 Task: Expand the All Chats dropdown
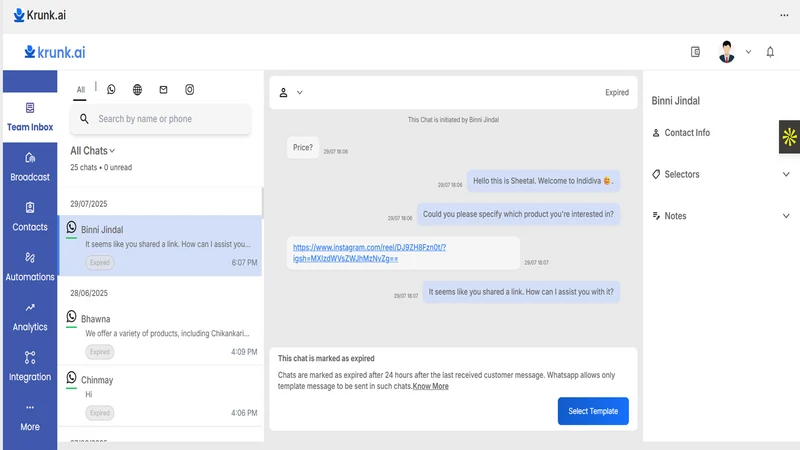click(92, 151)
